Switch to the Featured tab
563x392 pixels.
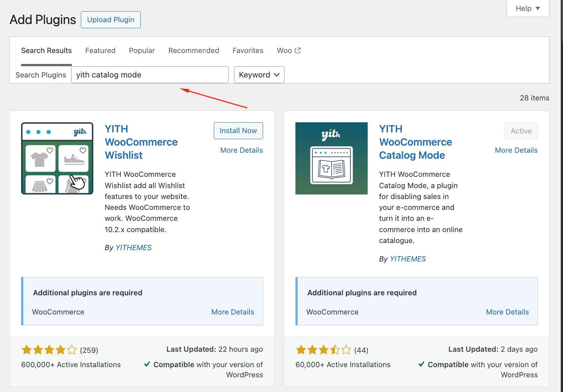(x=100, y=50)
